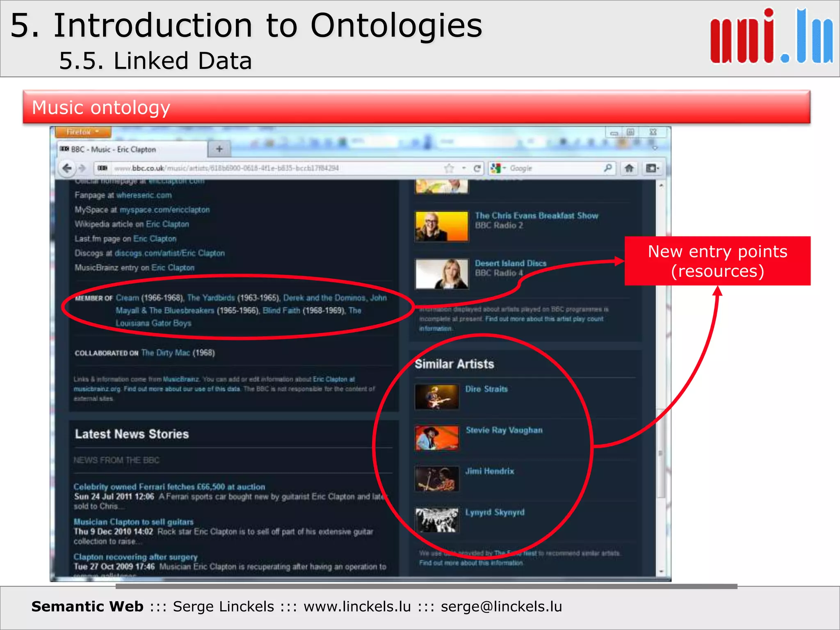Open Last.fm page Eric Clapton link

tap(155, 239)
